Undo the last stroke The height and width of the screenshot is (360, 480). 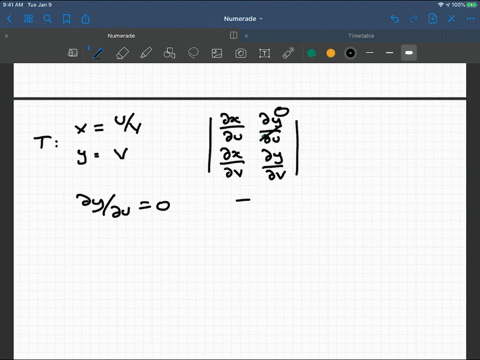pyautogui.click(x=395, y=19)
